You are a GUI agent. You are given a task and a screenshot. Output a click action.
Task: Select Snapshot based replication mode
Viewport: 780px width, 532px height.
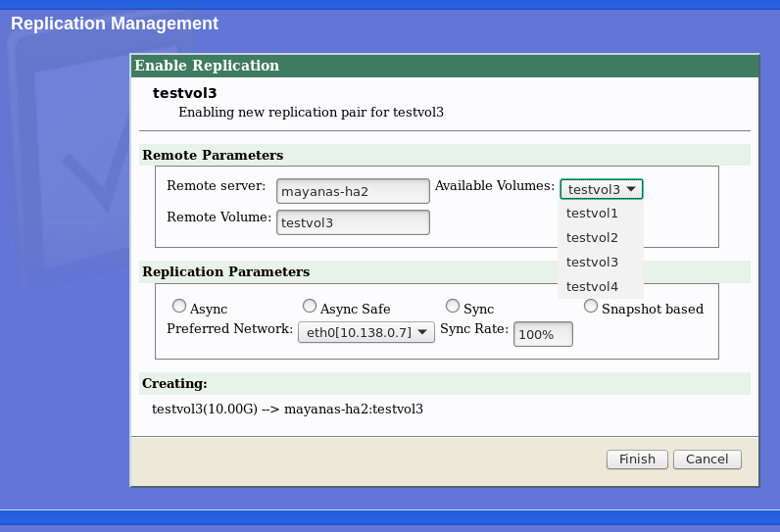591,307
